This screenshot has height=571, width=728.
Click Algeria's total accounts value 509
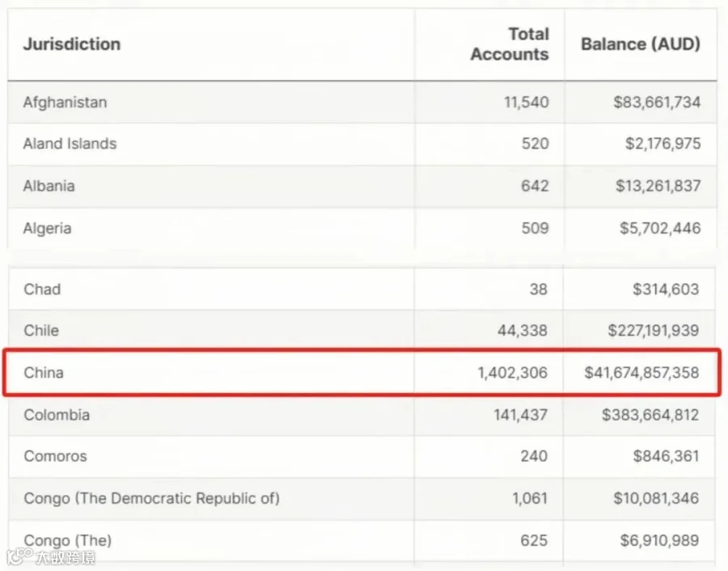(x=535, y=228)
